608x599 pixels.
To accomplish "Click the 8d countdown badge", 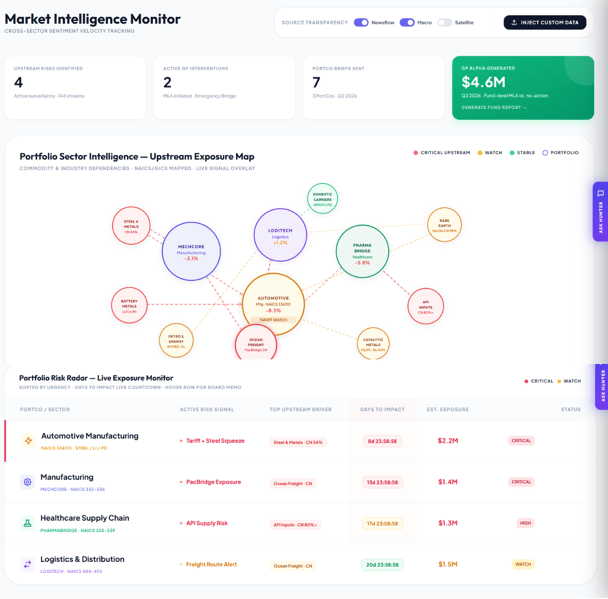I will [x=382, y=441].
